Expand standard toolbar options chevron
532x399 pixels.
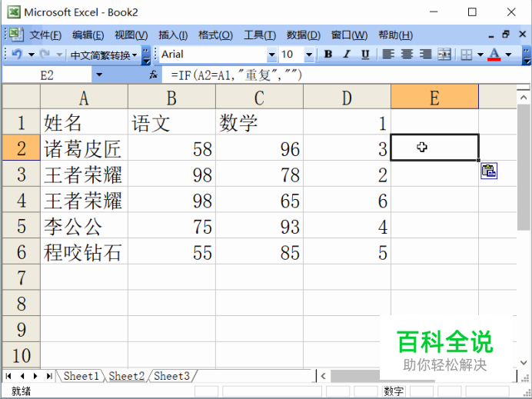(145, 55)
